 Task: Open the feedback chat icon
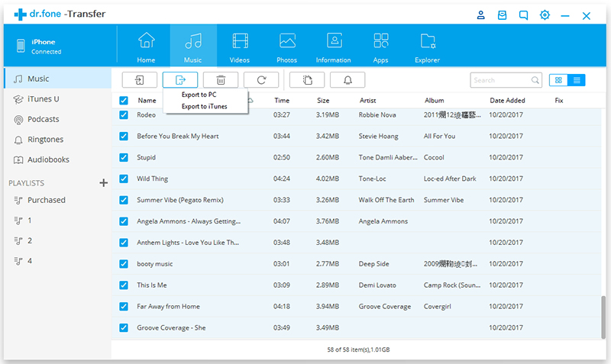point(523,15)
